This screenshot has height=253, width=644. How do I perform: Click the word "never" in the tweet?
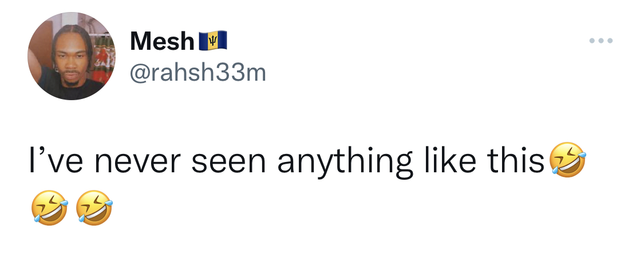coord(137,161)
